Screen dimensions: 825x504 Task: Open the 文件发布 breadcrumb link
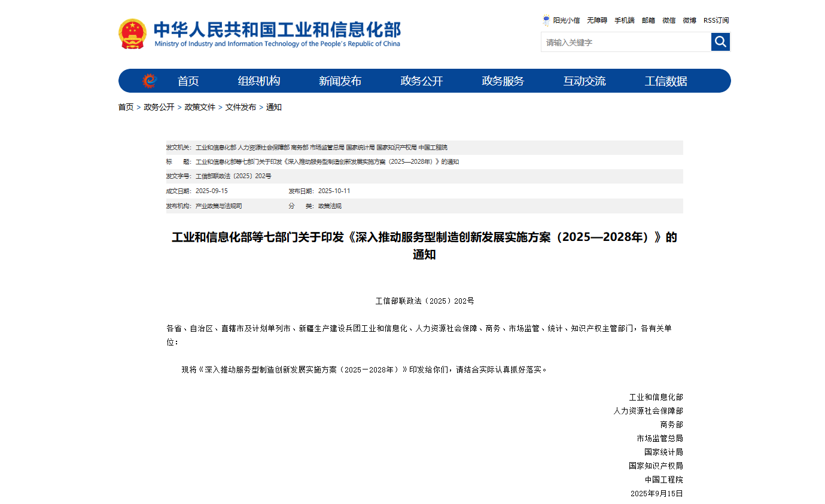pyautogui.click(x=241, y=107)
